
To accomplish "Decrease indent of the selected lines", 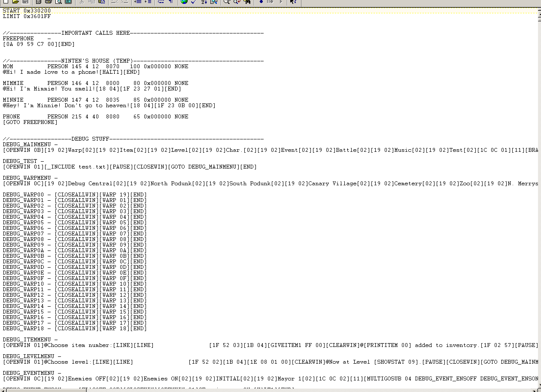I will (x=138, y=2).
